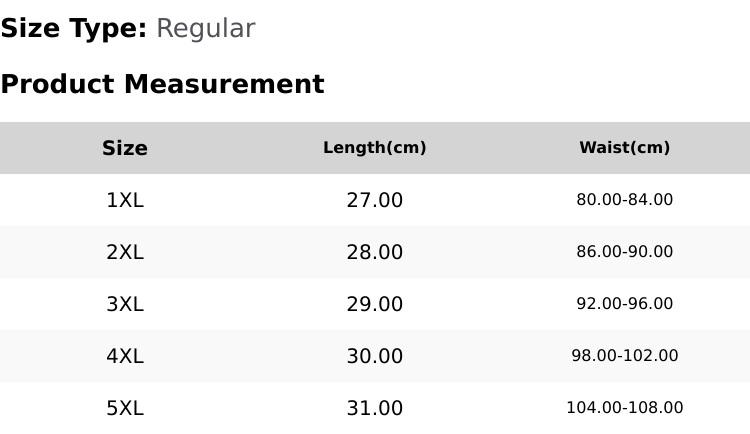Click the 30.00 length value
Viewport: 750px width, 434px height.
(375, 356)
